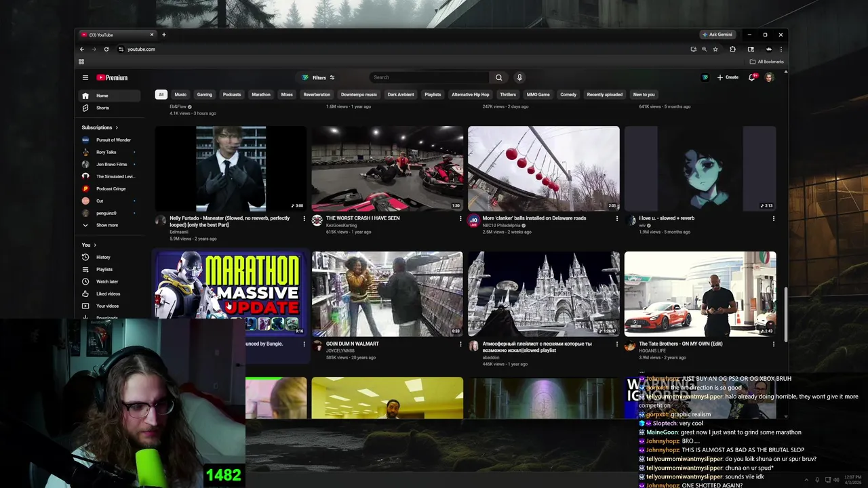Click the Ask Gemini button
Viewport: 868px width, 488px height.
tap(717, 35)
